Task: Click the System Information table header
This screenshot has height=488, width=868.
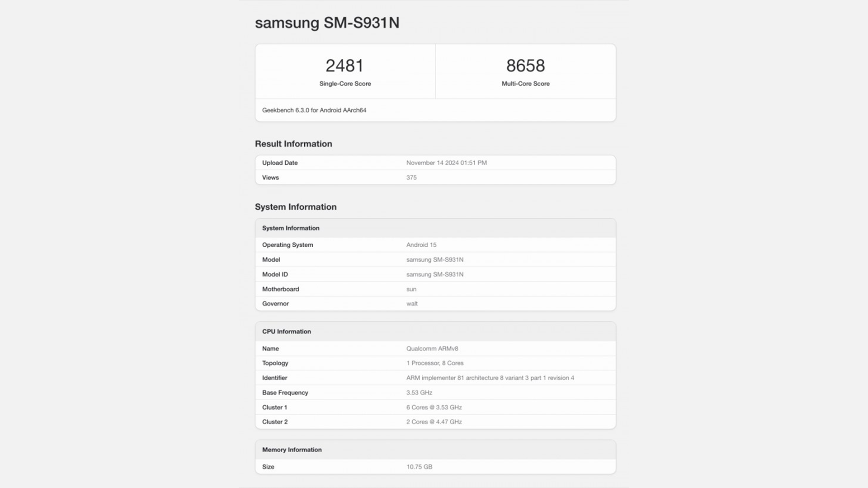Action: (x=291, y=228)
